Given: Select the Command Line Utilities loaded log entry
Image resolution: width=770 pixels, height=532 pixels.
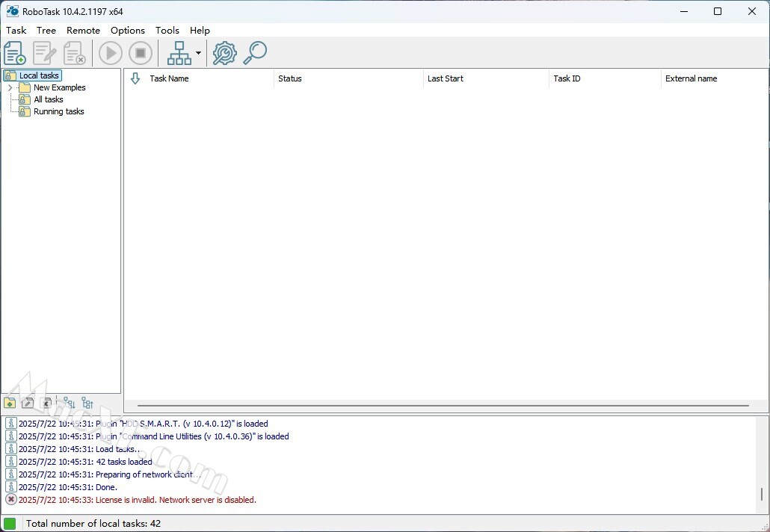Looking at the screenshot, I should tap(154, 436).
